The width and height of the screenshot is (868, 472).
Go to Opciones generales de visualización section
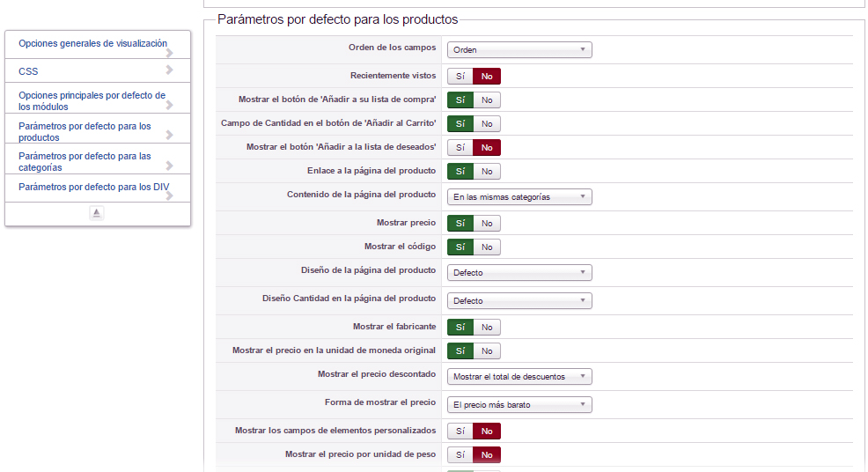click(92, 43)
